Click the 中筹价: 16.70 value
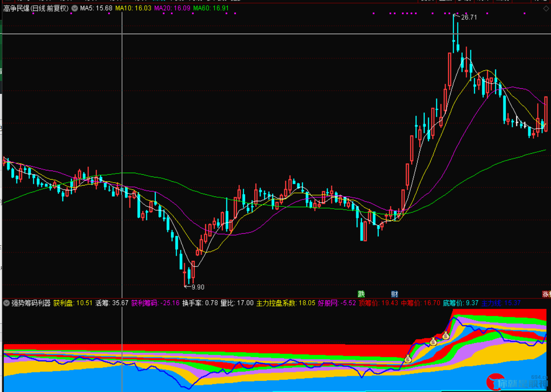 pyautogui.click(x=420, y=303)
